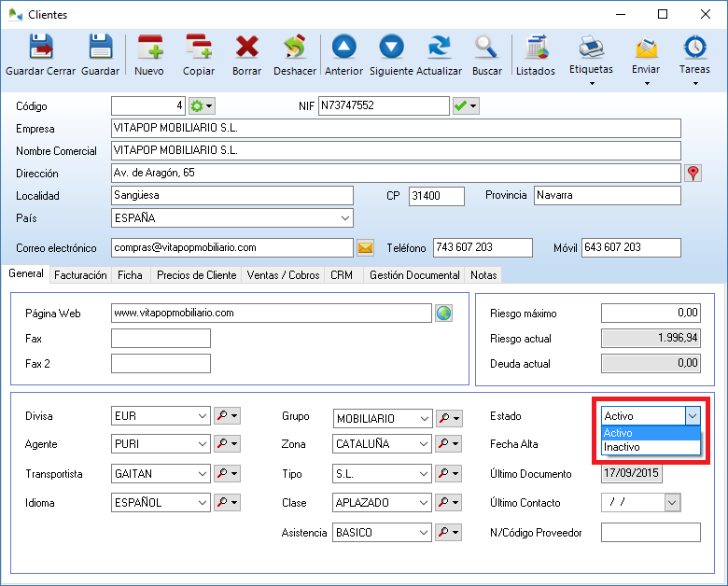Refresh the record with Actualizar
Screen dimensions: 728x586
439,55
